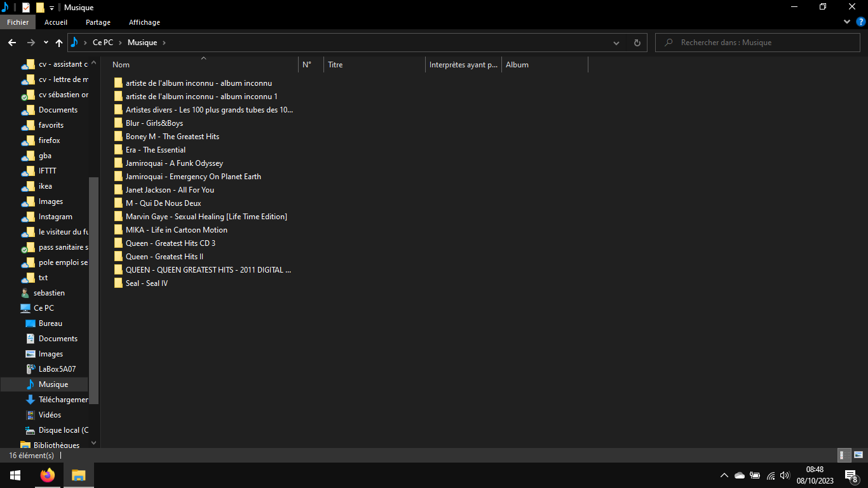
Task: Refresh the Musique folder view
Action: [x=637, y=43]
